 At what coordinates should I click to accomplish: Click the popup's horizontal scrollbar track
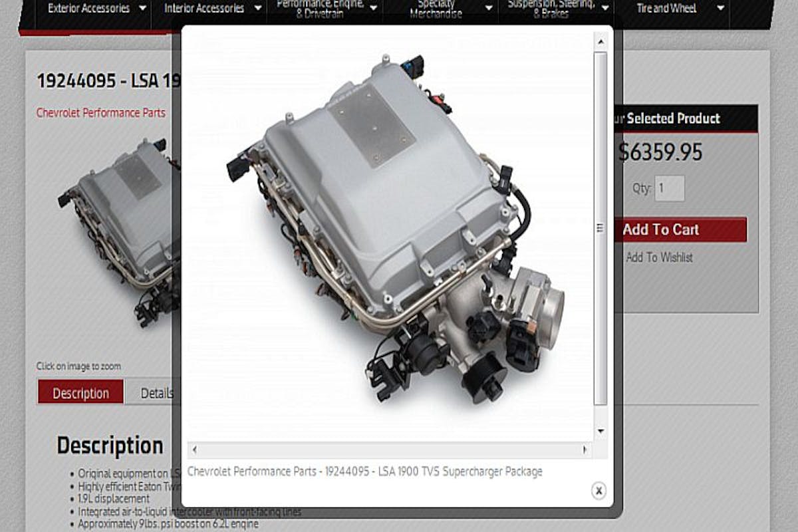point(389,450)
